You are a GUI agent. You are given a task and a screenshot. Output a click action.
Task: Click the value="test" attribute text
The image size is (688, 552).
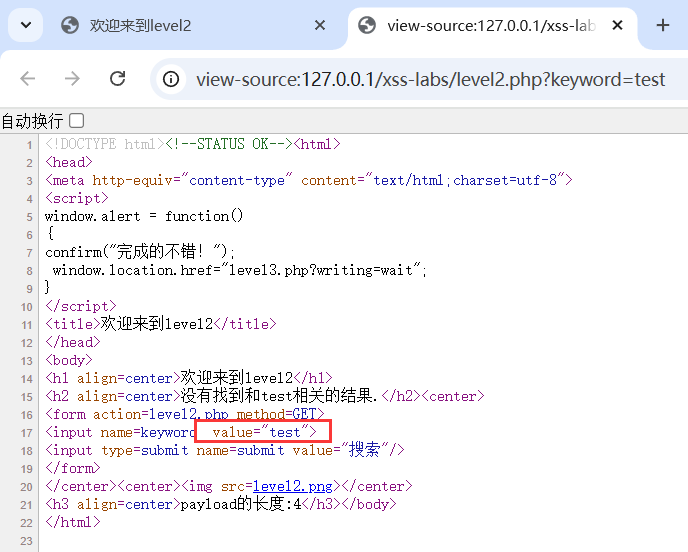point(260,432)
